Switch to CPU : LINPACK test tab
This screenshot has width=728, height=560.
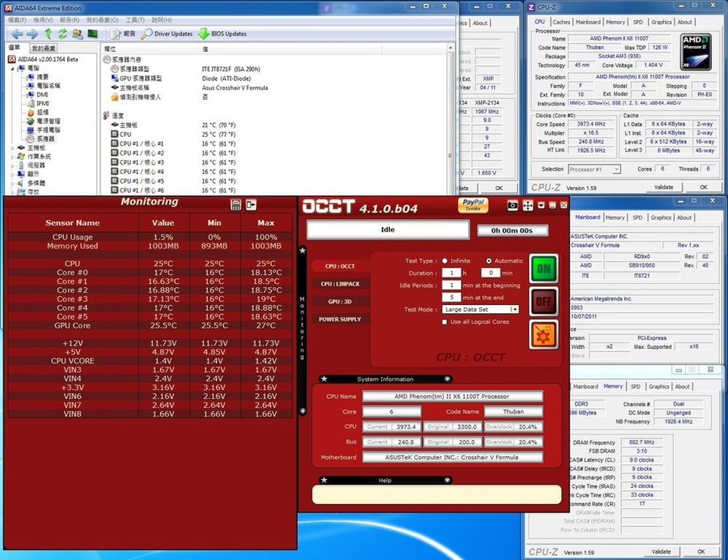(x=340, y=284)
